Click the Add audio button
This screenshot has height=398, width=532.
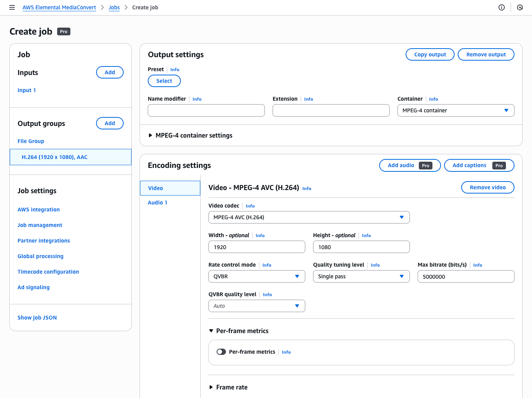[x=410, y=165]
